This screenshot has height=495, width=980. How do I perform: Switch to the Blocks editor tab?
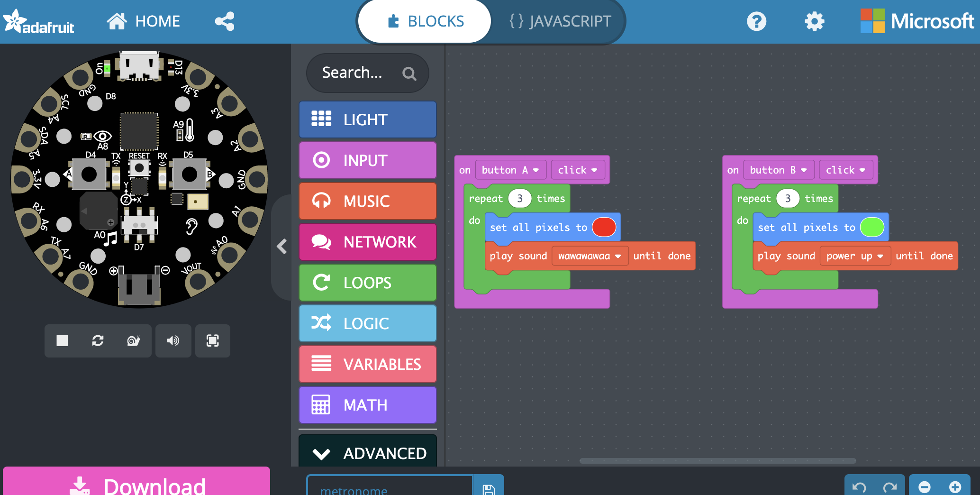(x=425, y=21)
